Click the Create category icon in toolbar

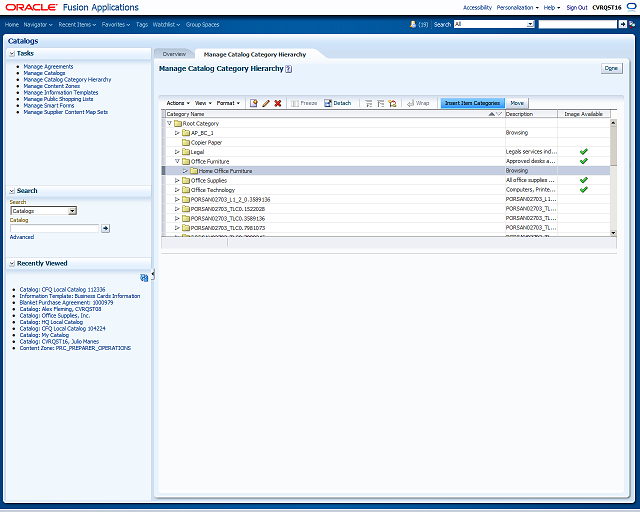pyautogui.click(x=253, y=103)
